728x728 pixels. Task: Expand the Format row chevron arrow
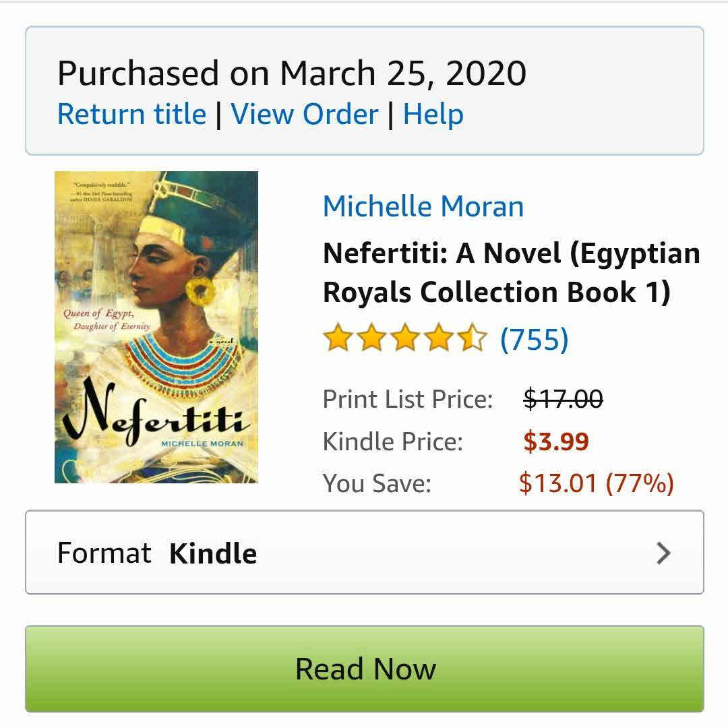(x=663, y=553)
